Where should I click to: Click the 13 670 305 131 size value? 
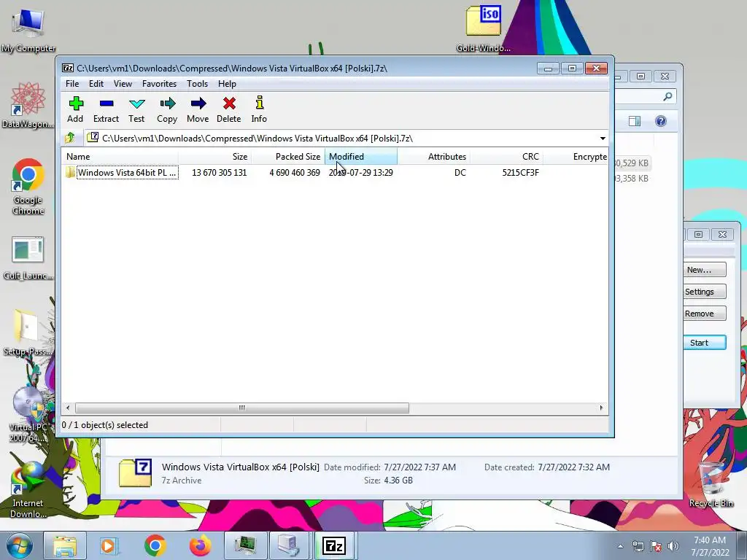pos(219,172)
